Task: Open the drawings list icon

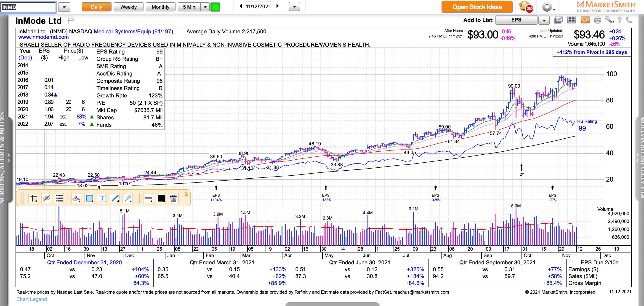Action: pos(59,199)
